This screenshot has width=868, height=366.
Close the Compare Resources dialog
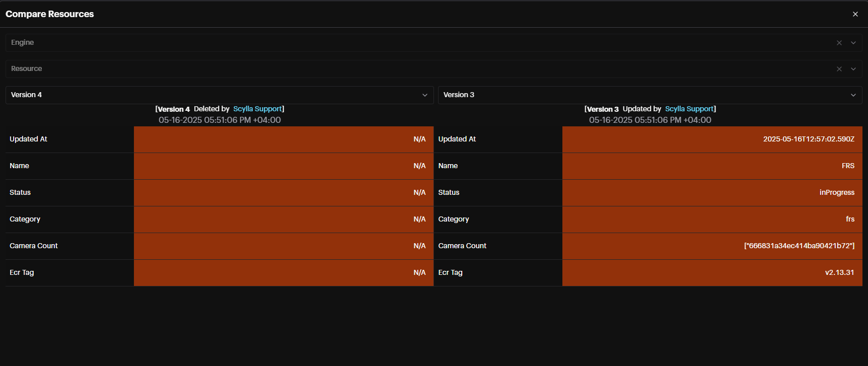pyautogui.click(x=855, y=14)
